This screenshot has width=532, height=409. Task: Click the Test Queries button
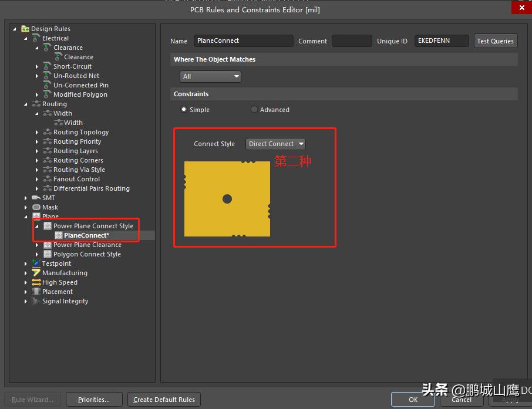tap(495, 41)
